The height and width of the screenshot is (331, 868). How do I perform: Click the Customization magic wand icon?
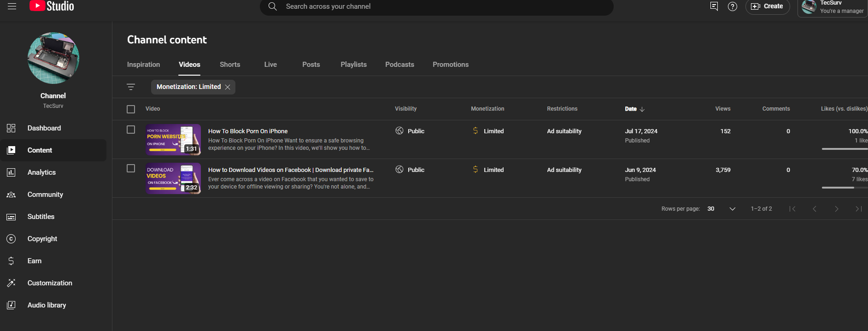pos(11,283)
